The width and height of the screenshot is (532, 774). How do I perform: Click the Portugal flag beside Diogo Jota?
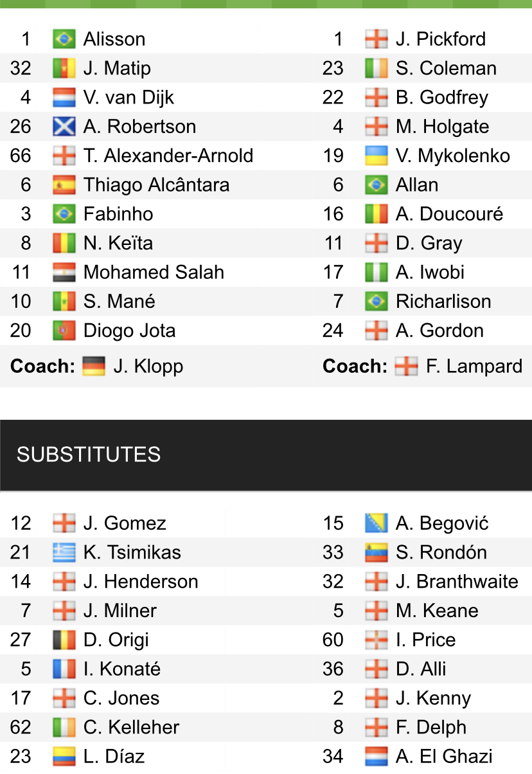pyautogui.click(x=64, y=331)
